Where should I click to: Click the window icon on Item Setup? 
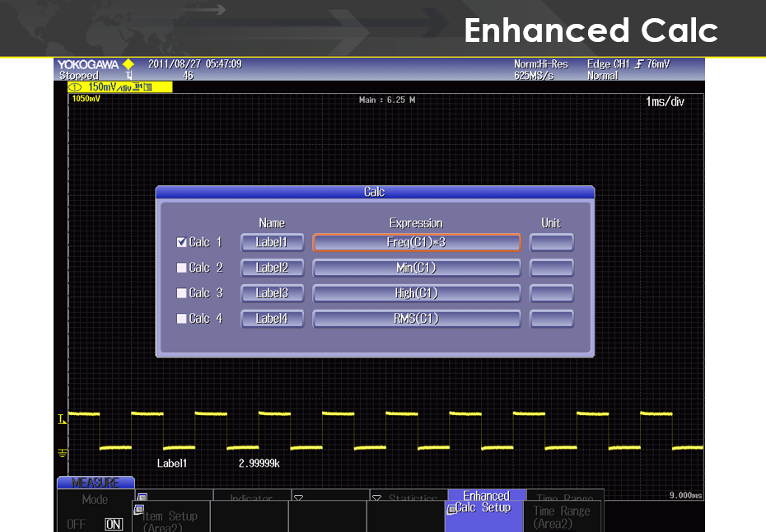[138, 509]
